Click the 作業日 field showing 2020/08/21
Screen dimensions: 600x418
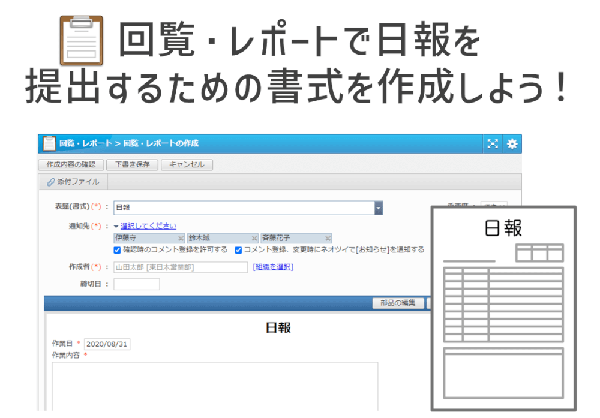pos(107,344)
